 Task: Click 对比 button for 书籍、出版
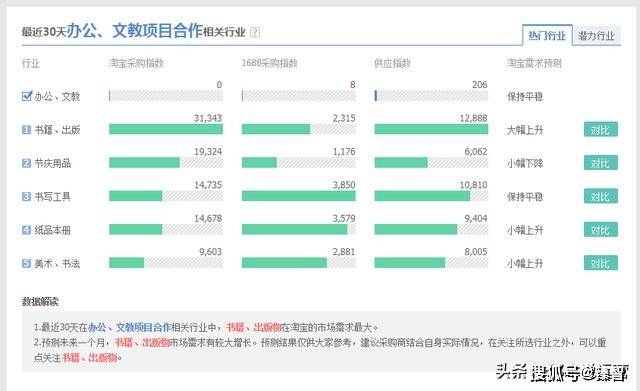coord(600,130)
